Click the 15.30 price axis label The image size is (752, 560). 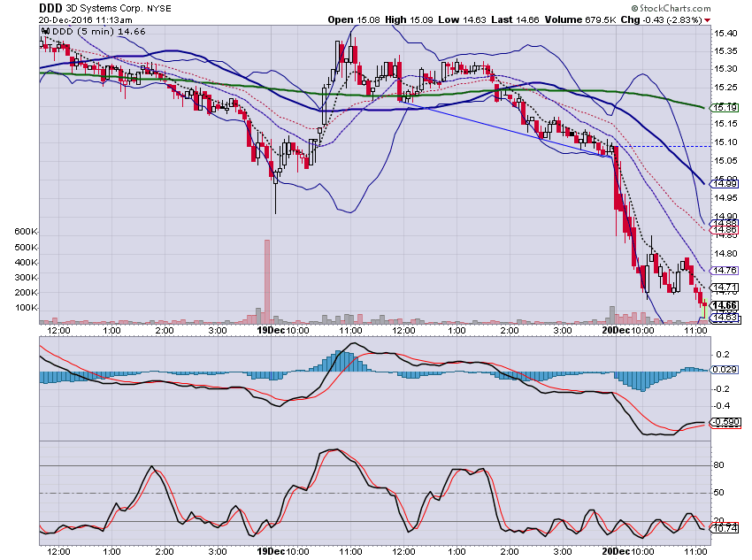(x=725, y=69)
